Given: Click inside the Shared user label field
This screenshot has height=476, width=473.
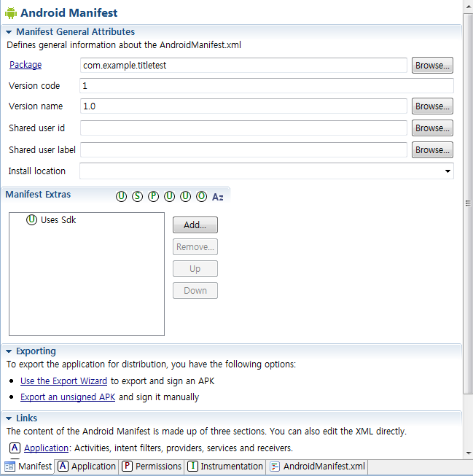Looking at the screenshot, I should (x=243, y=150).
